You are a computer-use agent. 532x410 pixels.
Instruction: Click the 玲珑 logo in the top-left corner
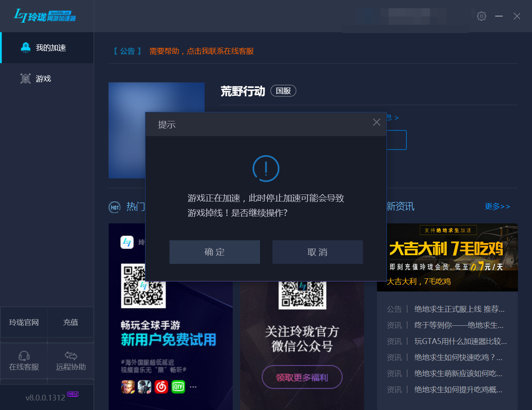(43, 15)
